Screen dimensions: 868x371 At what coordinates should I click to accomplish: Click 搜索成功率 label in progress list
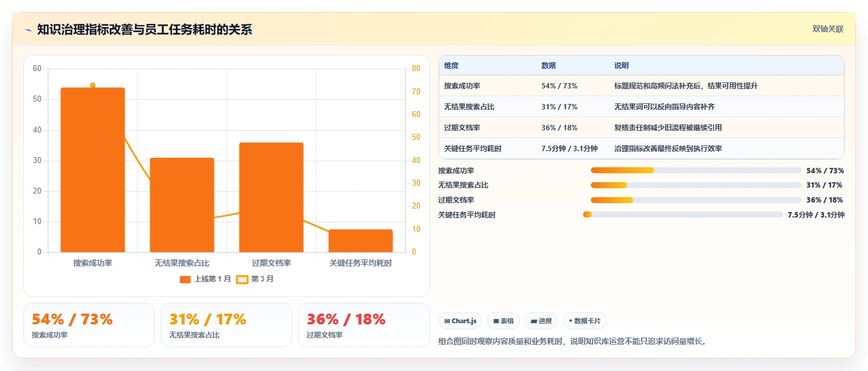pyautogui.click(x=456, y=171)
